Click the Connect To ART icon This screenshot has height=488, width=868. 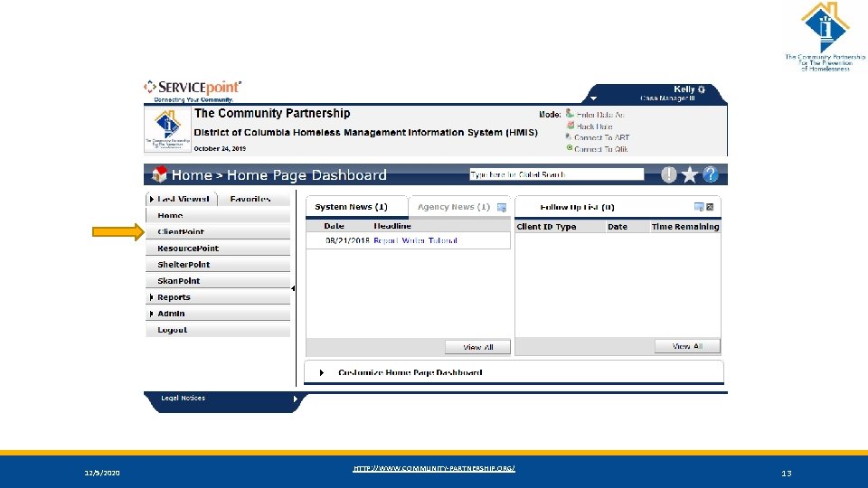[569, 136]
